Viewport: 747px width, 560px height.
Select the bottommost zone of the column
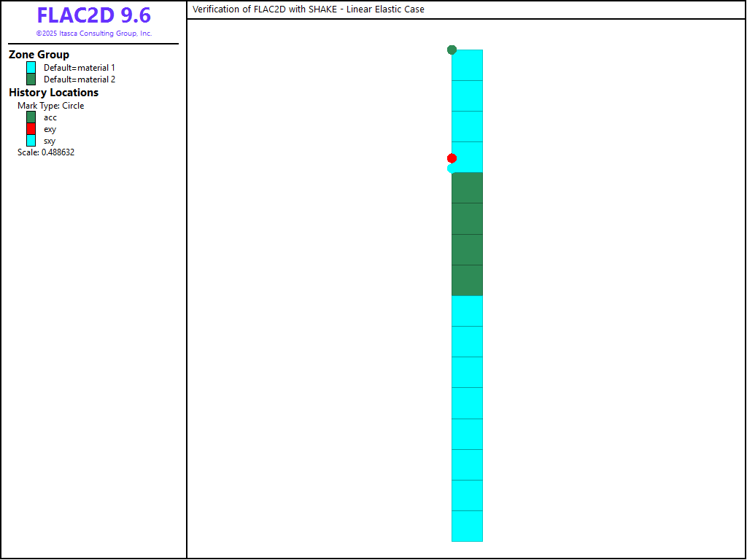point(467,526)
